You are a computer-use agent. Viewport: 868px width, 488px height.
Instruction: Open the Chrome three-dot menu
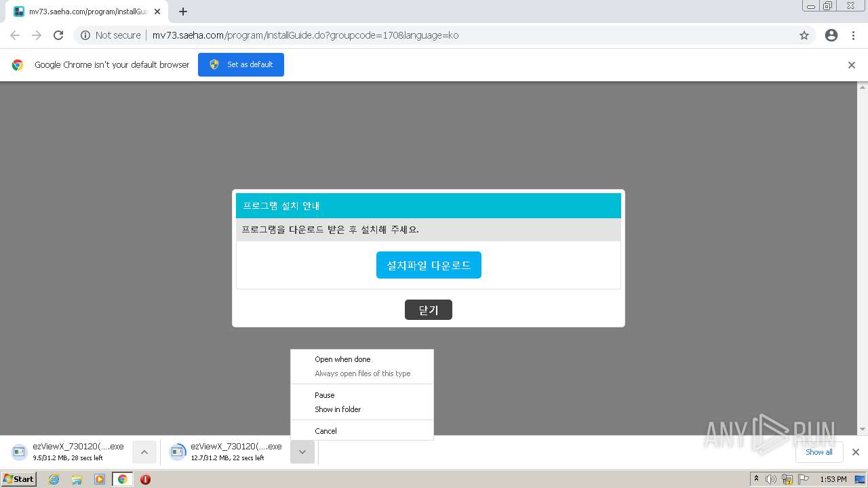(854, 35)
